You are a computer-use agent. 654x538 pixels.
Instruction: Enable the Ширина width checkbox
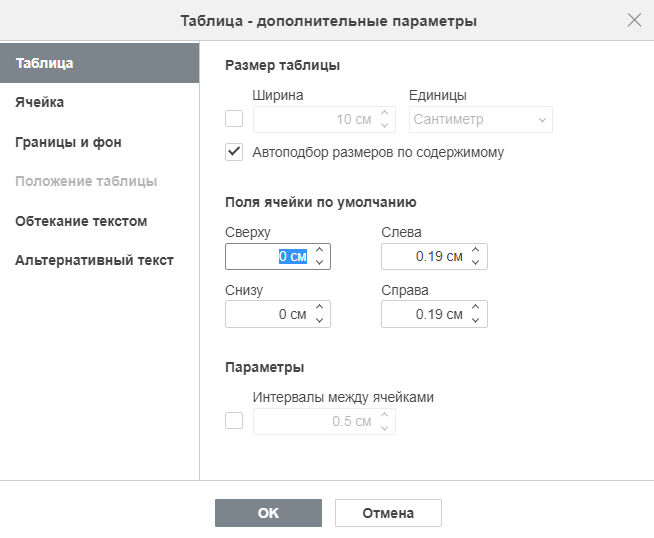tap(234, 118)
